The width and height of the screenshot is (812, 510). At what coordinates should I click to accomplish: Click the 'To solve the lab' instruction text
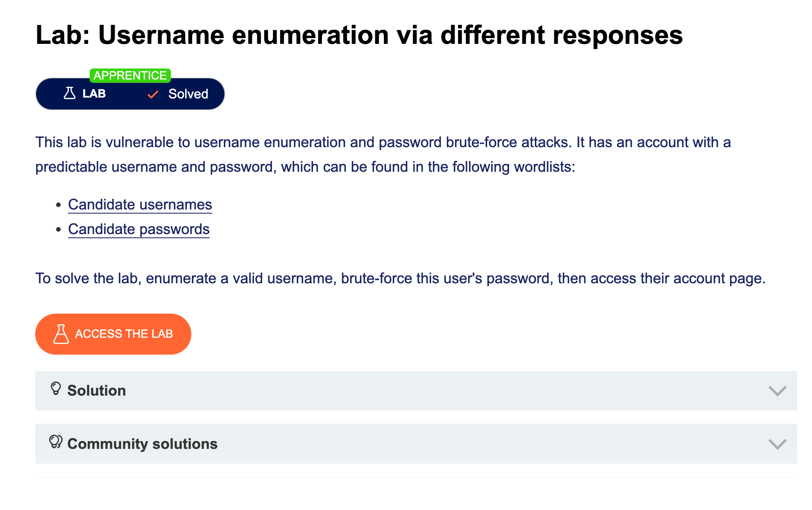coord(400,278)
